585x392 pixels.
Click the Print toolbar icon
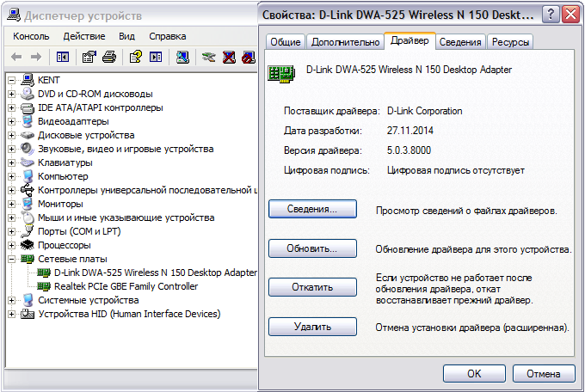tap(109, 57)
